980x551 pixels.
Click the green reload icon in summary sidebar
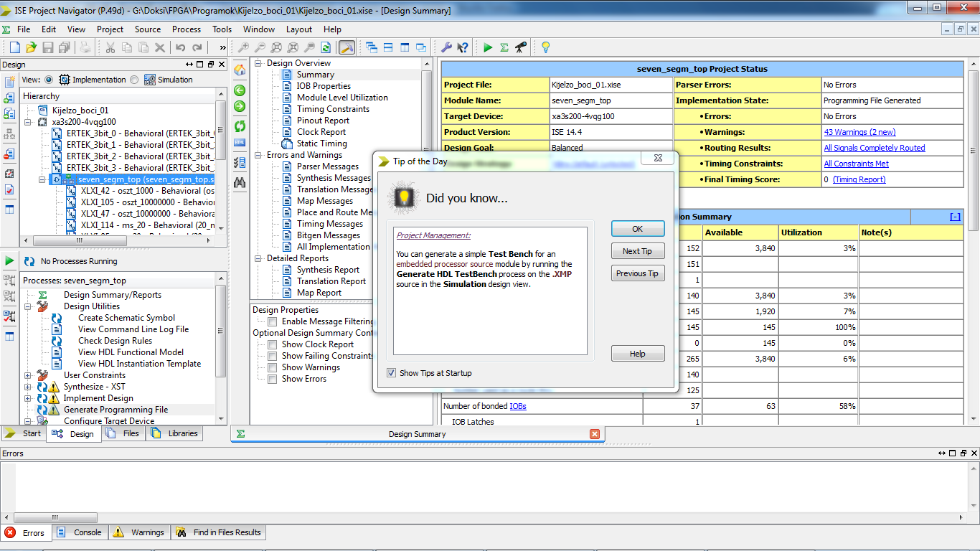(x=240, y=126)
